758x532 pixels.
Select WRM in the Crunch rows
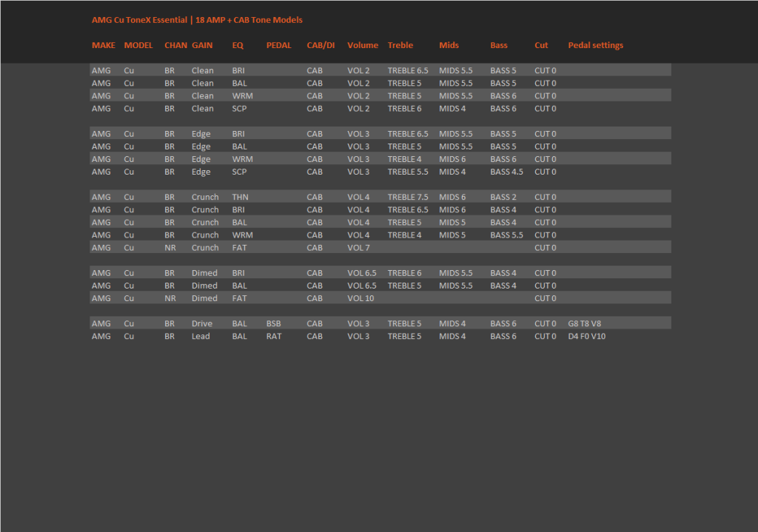242,235
